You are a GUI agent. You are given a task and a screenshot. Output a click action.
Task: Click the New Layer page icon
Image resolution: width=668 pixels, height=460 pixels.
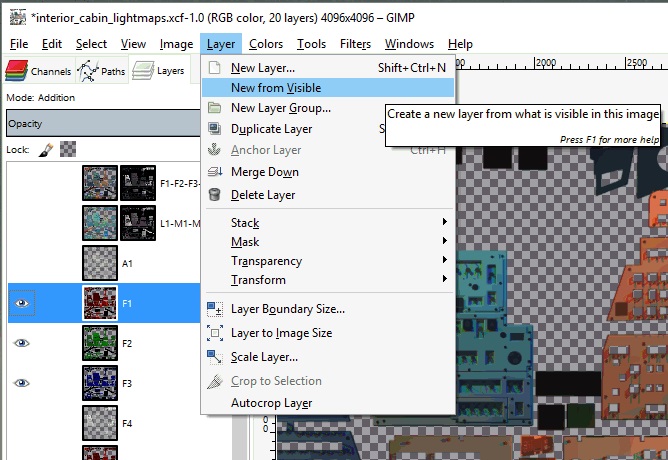[215, 68]
